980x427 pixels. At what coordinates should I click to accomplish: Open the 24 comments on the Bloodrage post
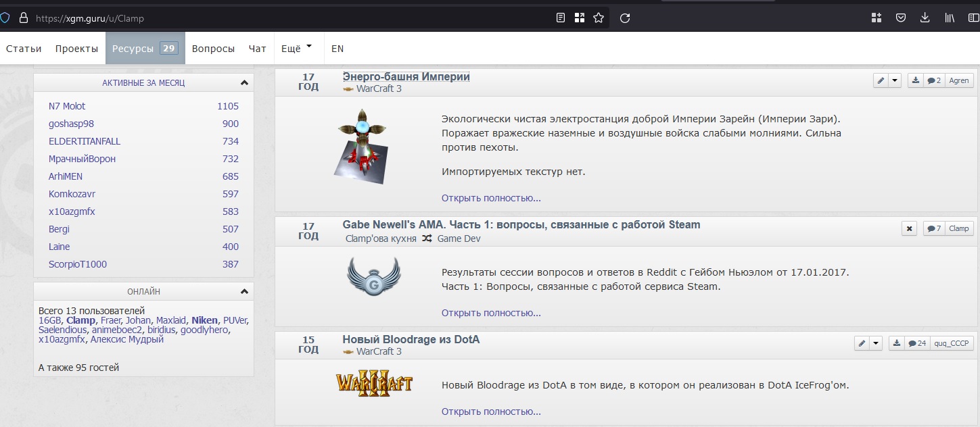click(917, 343)
